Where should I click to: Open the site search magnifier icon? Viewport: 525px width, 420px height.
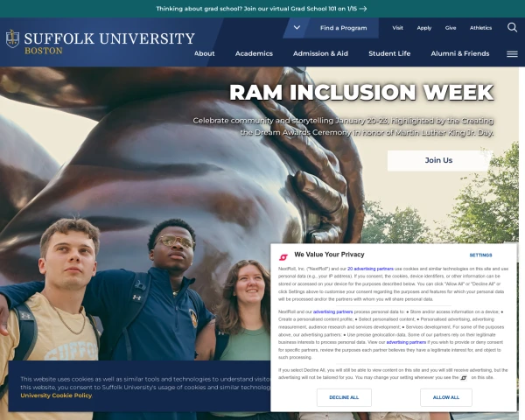pyautogui.click(x=512, y=27)
